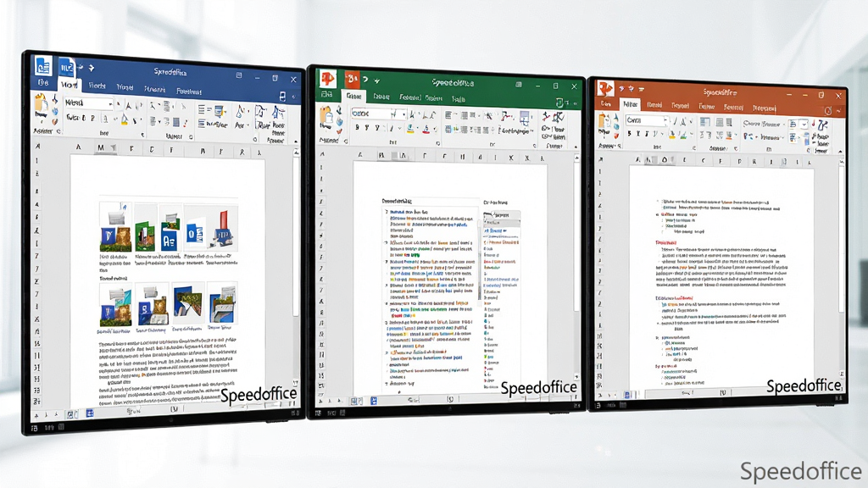
Task: Click the layout view icon in the blue window's status bar
Action: point(90,413)
